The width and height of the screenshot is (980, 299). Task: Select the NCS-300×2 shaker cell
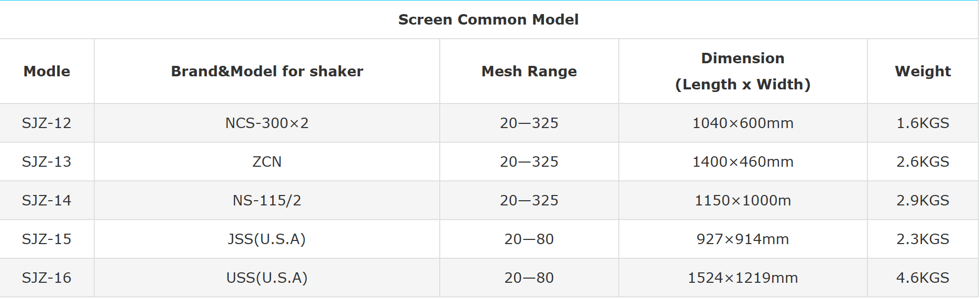tap(267, 123)
